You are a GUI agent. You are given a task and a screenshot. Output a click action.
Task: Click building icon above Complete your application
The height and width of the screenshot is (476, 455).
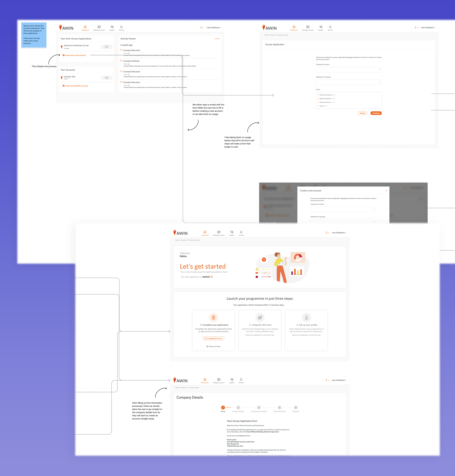214,317
